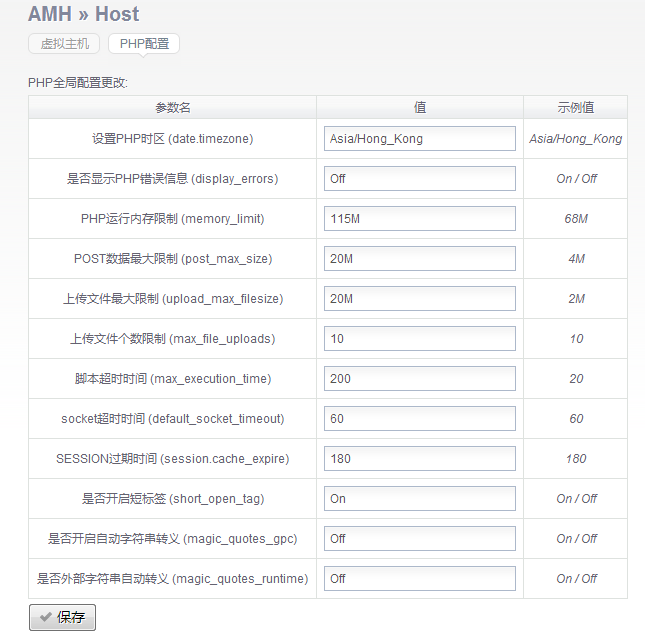645x640 pixels.
Task: Click the magic_quotes_gpc input box
Action: pyautogui.click(x=419, y=539)
